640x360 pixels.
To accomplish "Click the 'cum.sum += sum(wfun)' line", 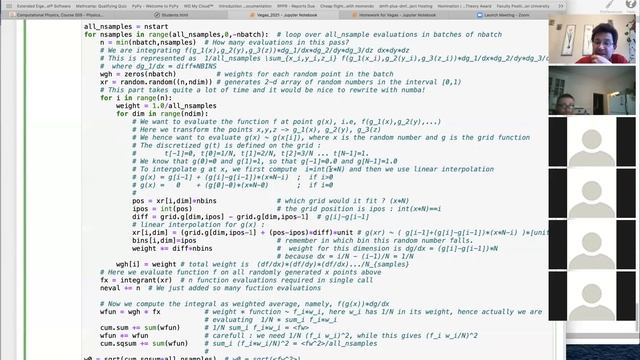I will [x=204, y=328].
